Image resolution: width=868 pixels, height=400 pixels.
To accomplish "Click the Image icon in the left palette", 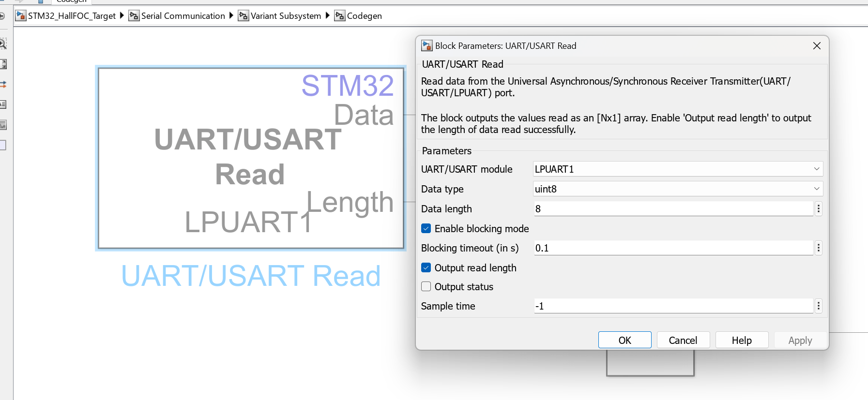I will tap(3, 125).
